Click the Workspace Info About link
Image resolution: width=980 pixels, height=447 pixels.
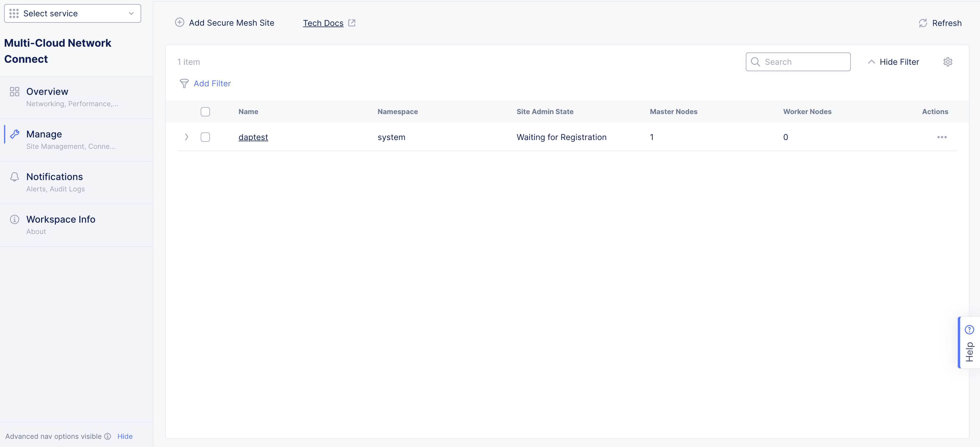(x=36, y=231)
